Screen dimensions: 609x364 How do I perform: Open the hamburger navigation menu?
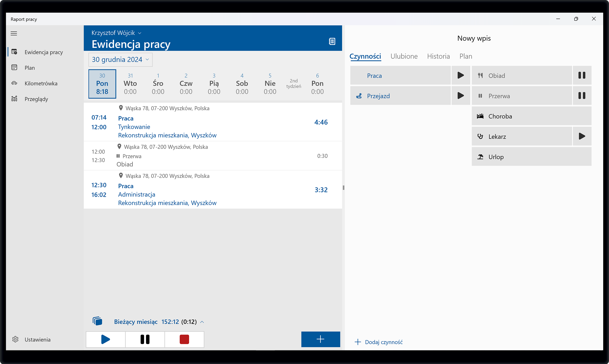(14, 33)
